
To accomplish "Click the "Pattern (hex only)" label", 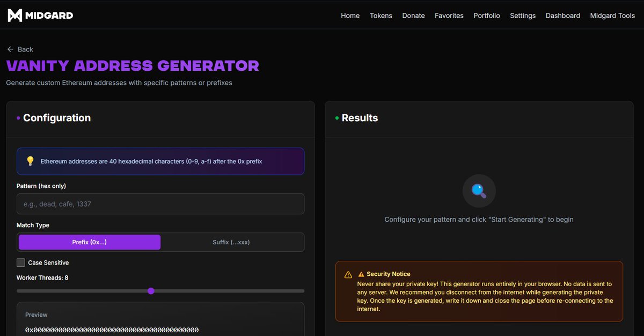I will pyautogui.click(x=41, y=186).
